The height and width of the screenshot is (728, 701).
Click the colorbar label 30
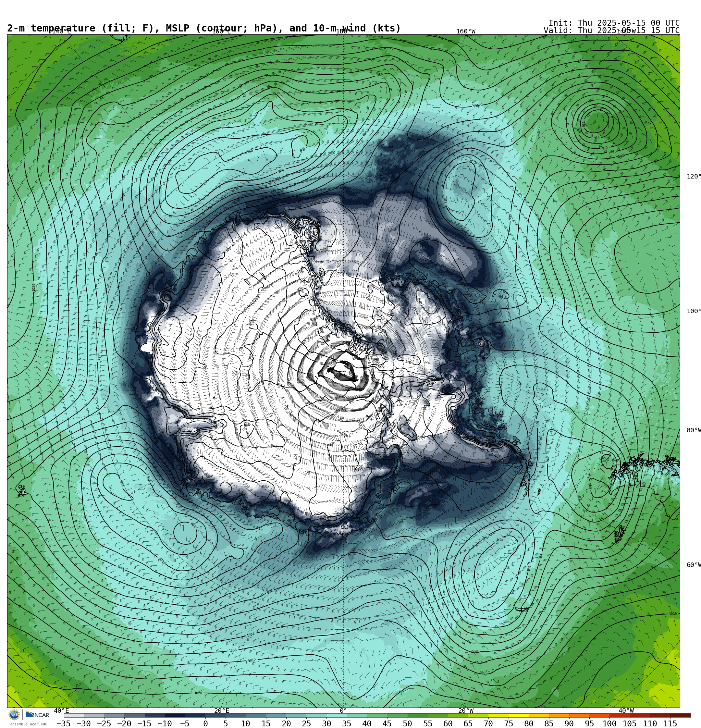(x=326, y=723)
